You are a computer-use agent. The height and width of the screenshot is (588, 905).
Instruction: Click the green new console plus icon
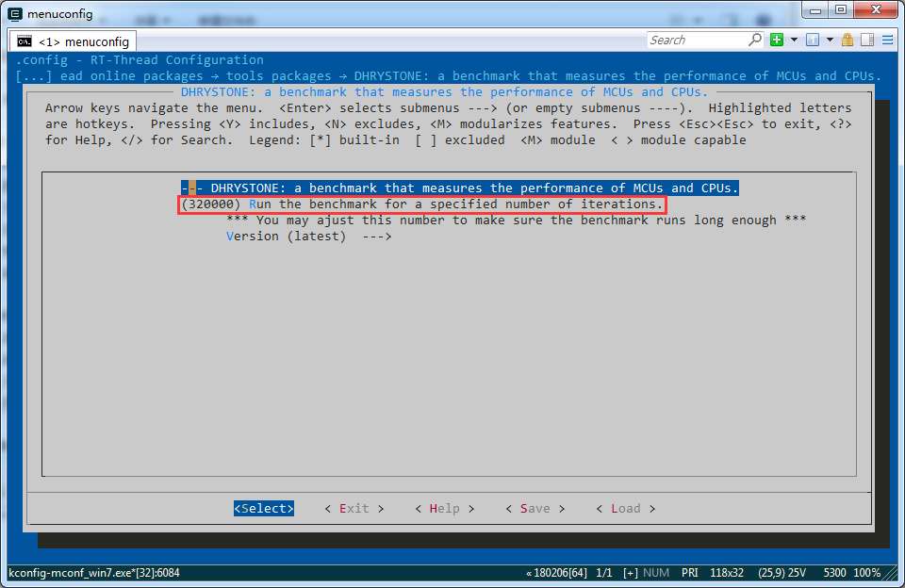777,40
